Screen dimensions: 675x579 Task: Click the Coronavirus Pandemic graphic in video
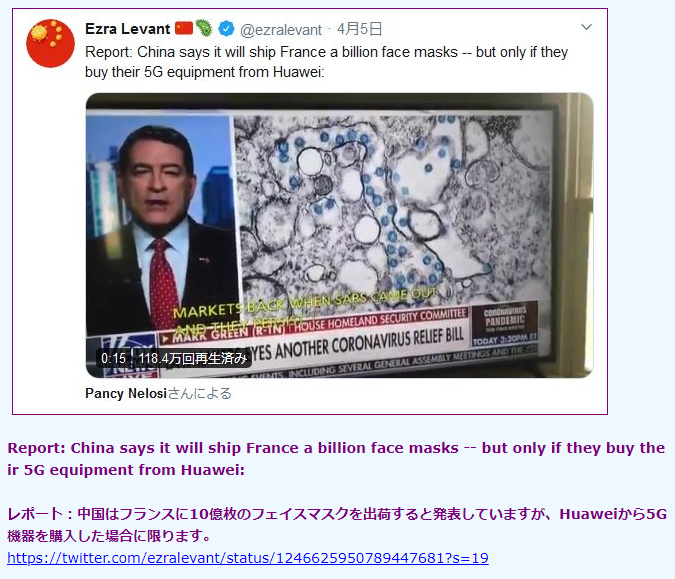(x=505, y=324)
